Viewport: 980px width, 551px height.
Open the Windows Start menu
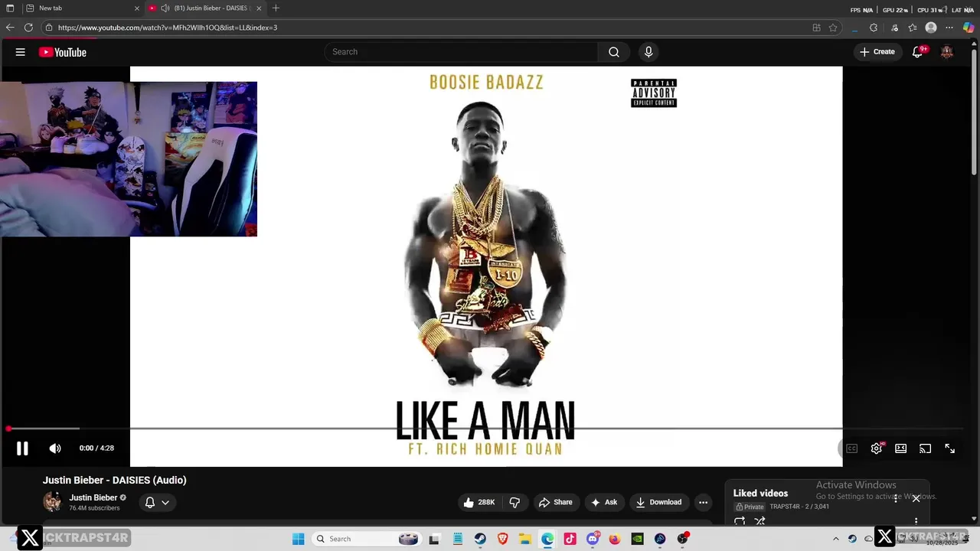[x=299, y=539]
